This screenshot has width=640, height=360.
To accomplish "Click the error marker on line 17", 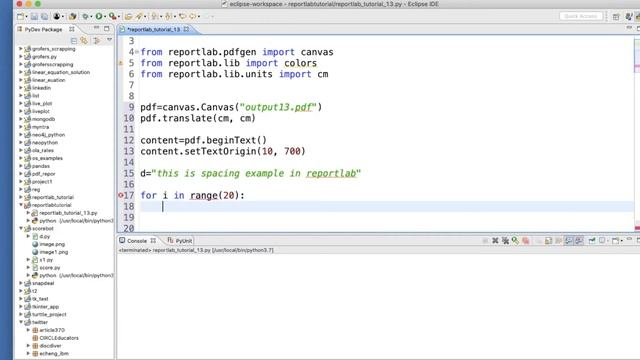I will [x=121, y=196].
